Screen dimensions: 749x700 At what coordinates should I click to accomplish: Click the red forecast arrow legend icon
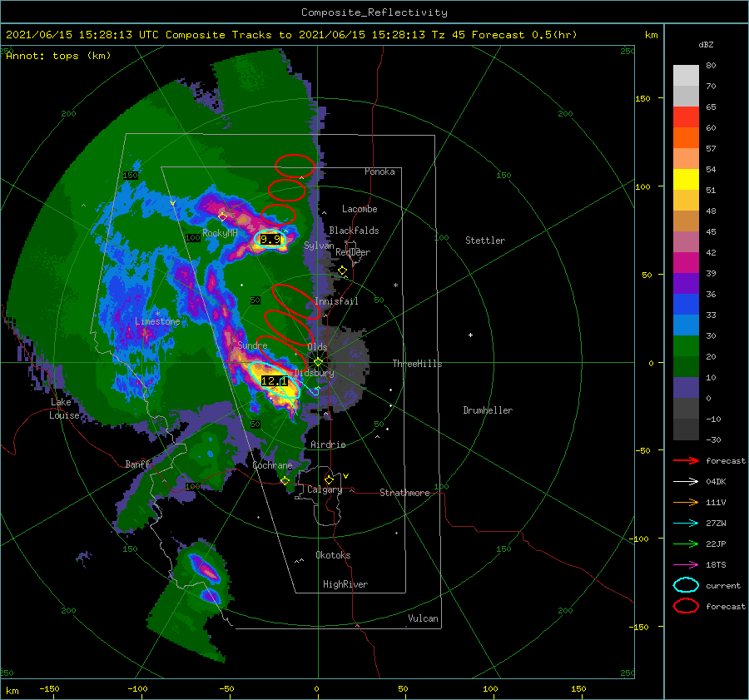pos(686,460)
